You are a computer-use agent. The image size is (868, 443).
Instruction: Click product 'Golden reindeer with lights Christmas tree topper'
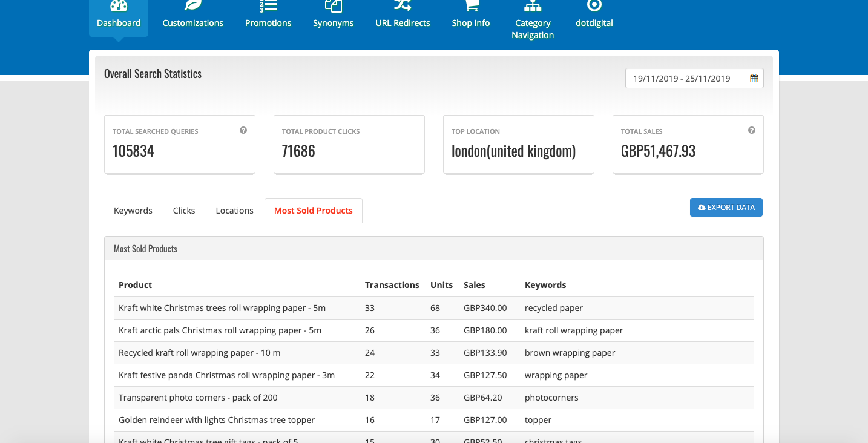point(217,420)
